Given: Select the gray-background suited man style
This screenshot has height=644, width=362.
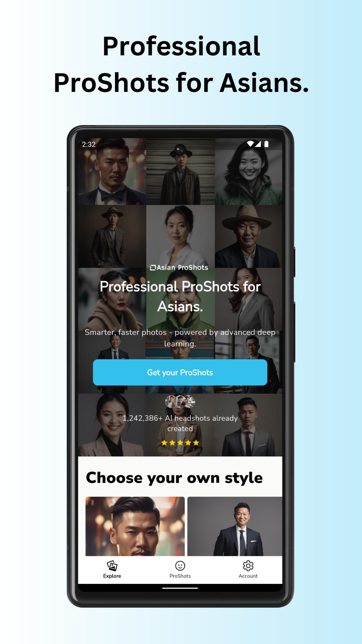Looking at the screenshot, I should click(x=235, y=526).
